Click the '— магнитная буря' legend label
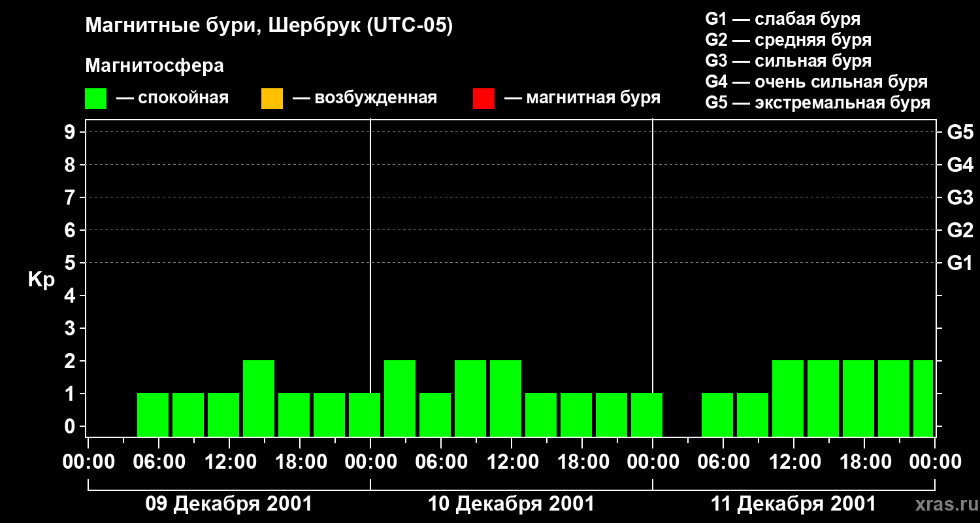The height and width of the screenshot is (523, 980). 583,98
